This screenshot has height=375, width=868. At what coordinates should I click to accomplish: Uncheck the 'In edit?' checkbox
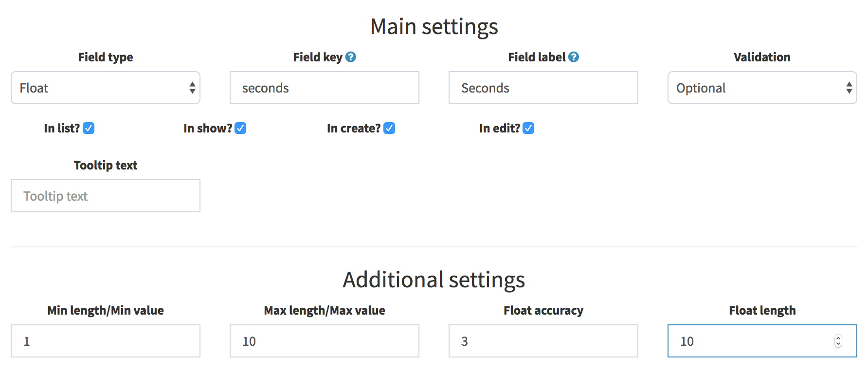[528, 128]
